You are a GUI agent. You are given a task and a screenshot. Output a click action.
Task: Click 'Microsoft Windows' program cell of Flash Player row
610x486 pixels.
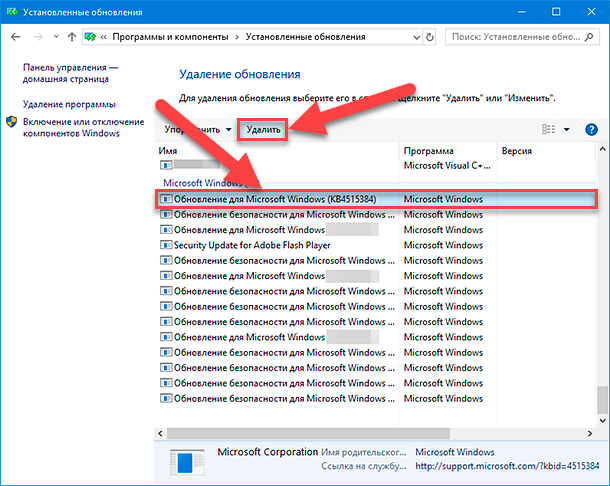(443, 245)
